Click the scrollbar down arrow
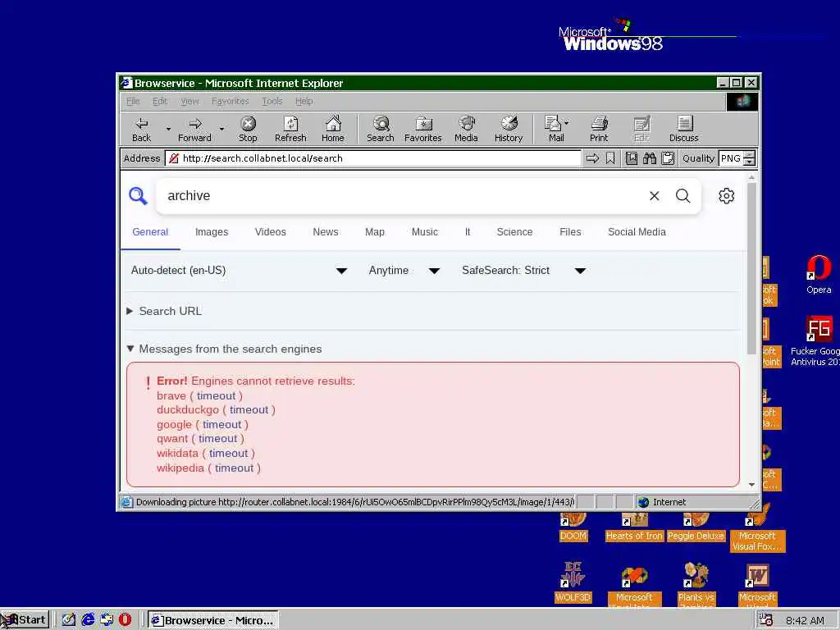This screenshot has width=840, height=630. pyautogui.click(x=751, y=484)
